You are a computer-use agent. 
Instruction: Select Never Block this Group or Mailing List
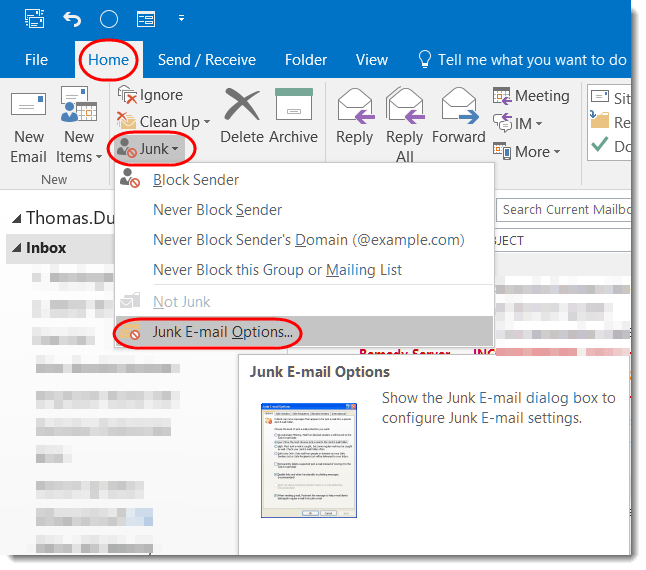coord(304,270)
